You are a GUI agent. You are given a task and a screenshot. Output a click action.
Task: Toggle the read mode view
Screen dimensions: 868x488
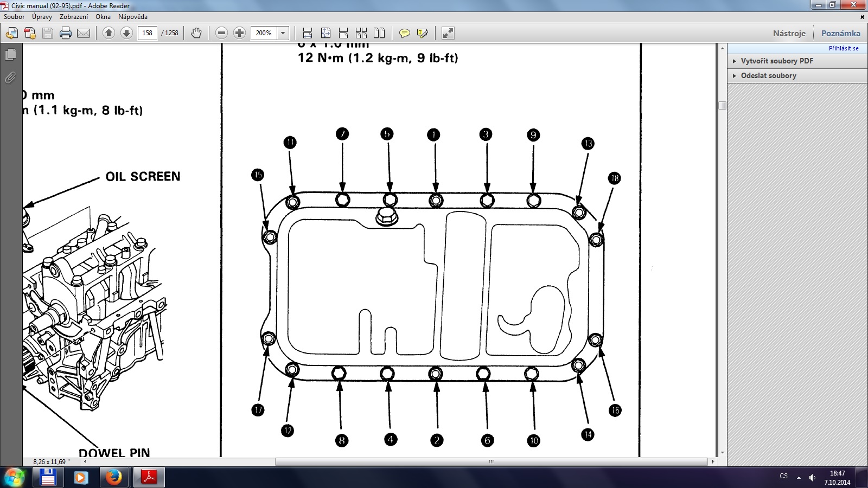tap(448, 33)
